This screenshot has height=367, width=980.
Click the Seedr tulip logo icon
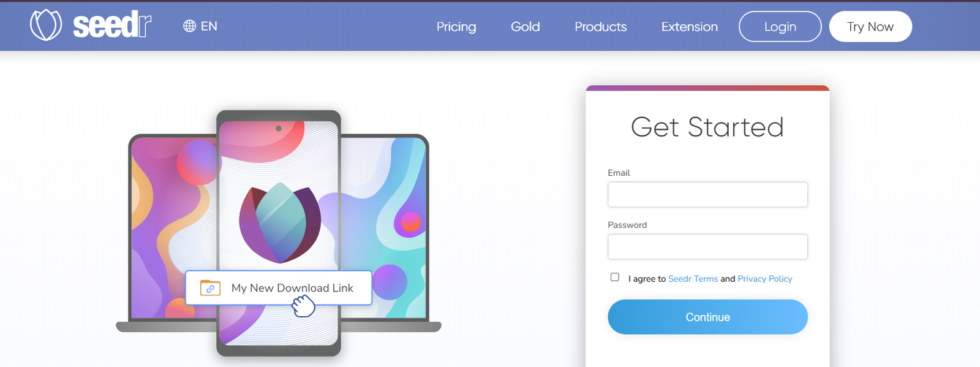(46, 26)
